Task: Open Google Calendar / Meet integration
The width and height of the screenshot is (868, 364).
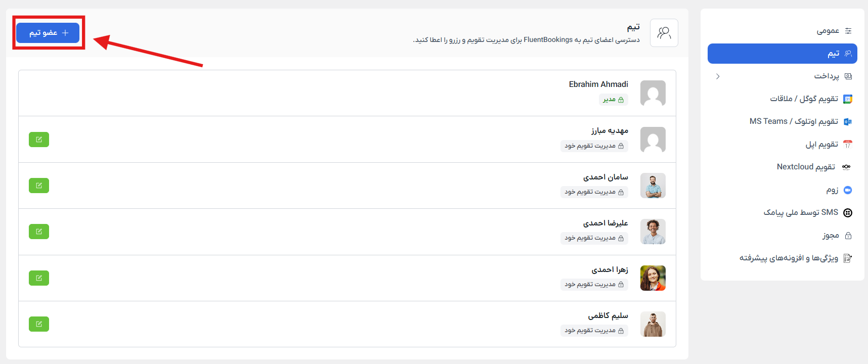Action: click(804, 99)
